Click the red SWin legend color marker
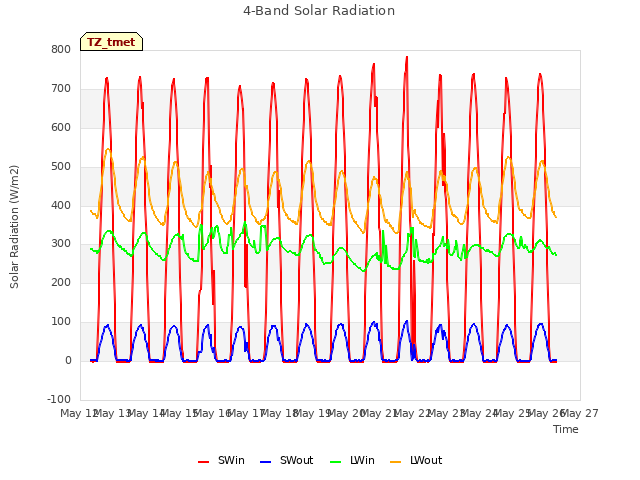This screenshot has height=480, width=640. click(x=203, y=462)
